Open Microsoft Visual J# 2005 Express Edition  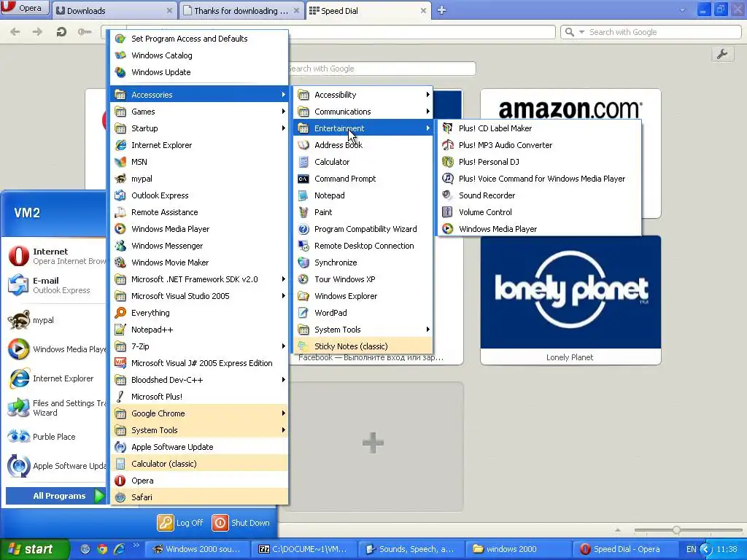(x=199, y=363)
